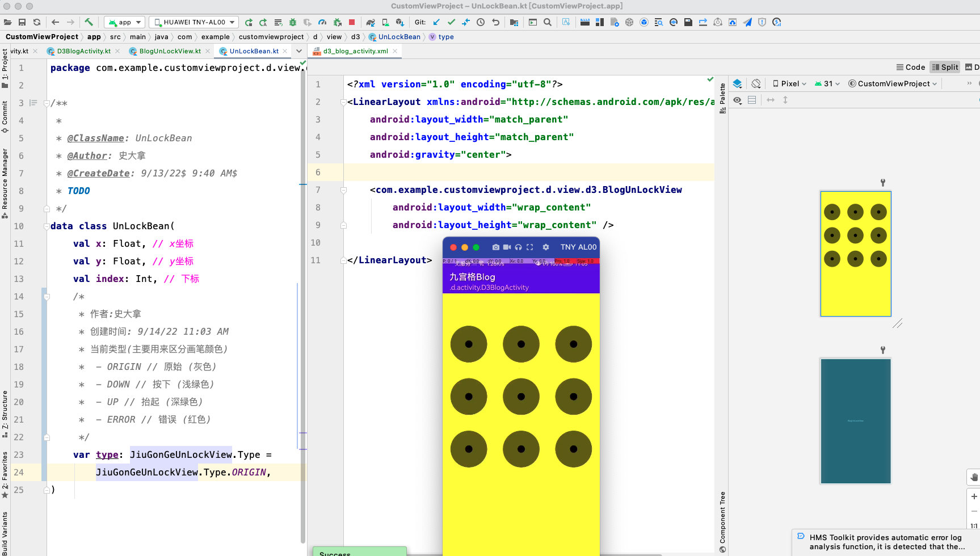The height and width of the screenshot is (556, 980).
Task: Open the CustomViewProject theme dropdown
Action: coord(893,83)
